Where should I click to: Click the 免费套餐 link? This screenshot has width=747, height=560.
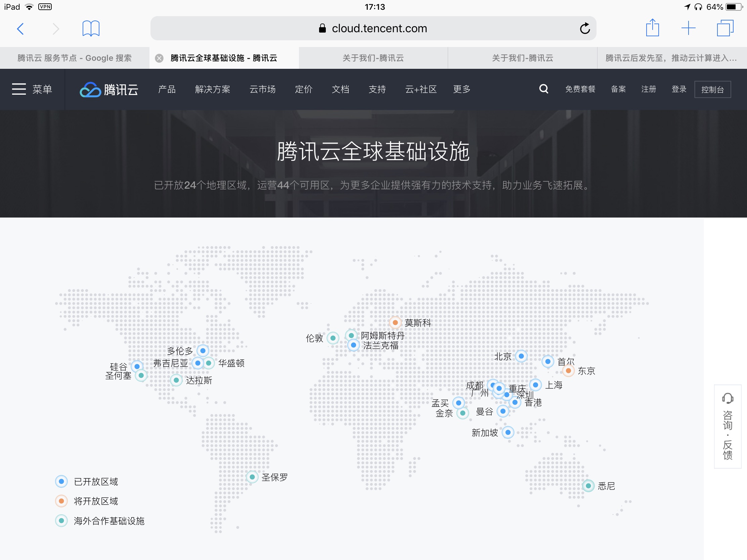[580, 89]
